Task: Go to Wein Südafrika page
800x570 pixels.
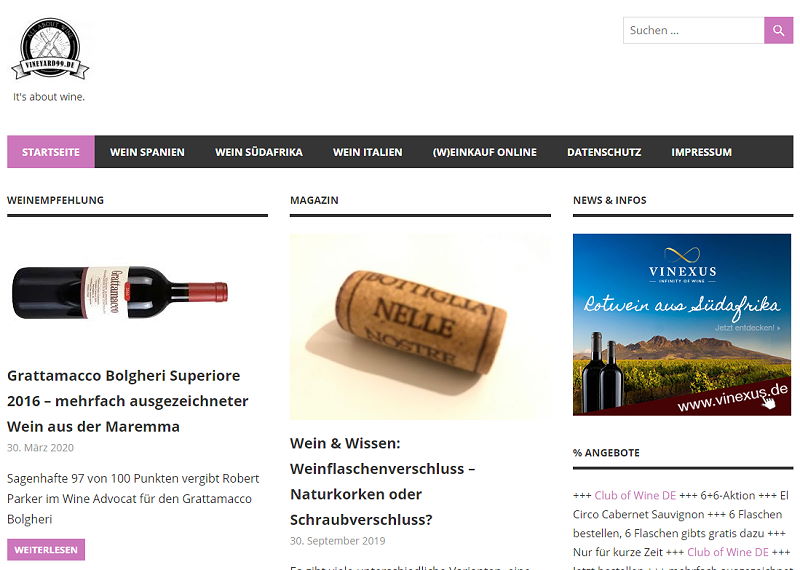Action: pos(259,152)
